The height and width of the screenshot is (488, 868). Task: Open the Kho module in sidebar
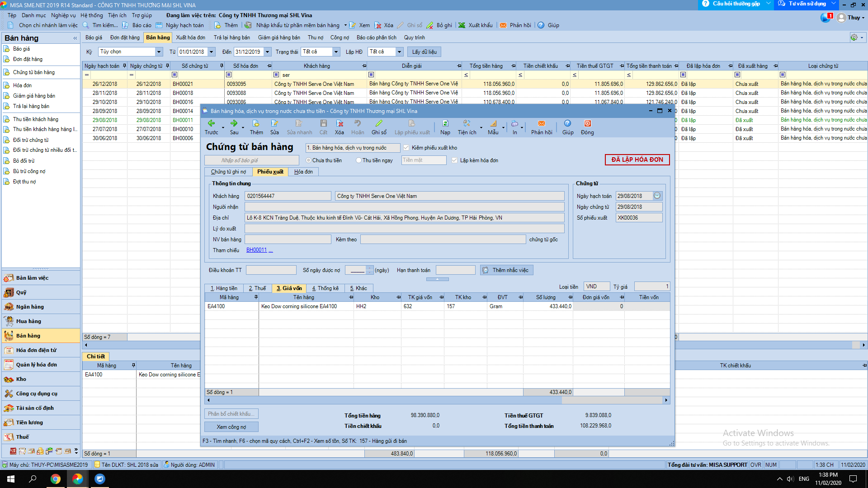coord(21,379)
